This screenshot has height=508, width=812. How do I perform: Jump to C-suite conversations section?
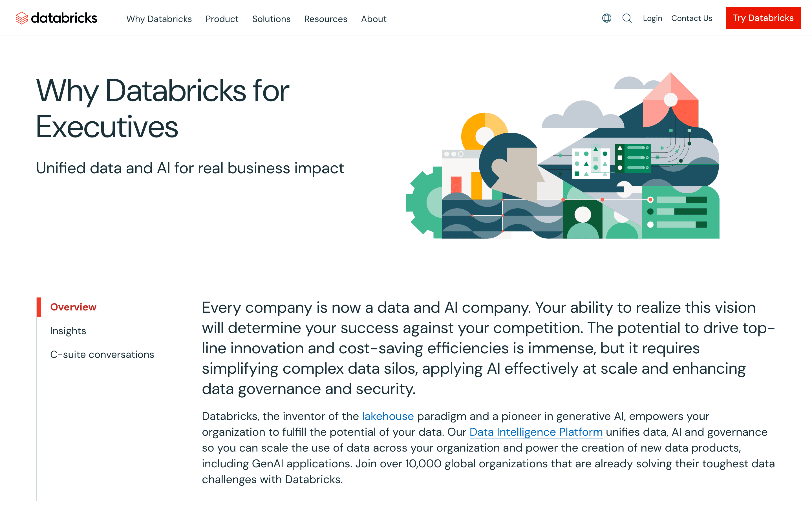(102, 354)
